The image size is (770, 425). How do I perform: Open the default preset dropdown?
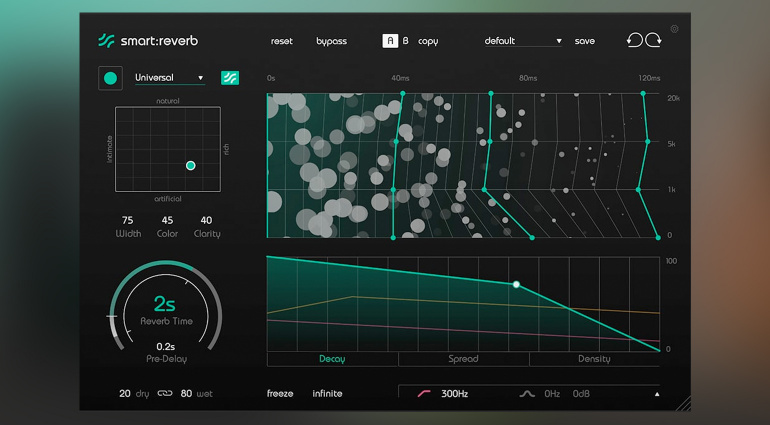[523, 41]
